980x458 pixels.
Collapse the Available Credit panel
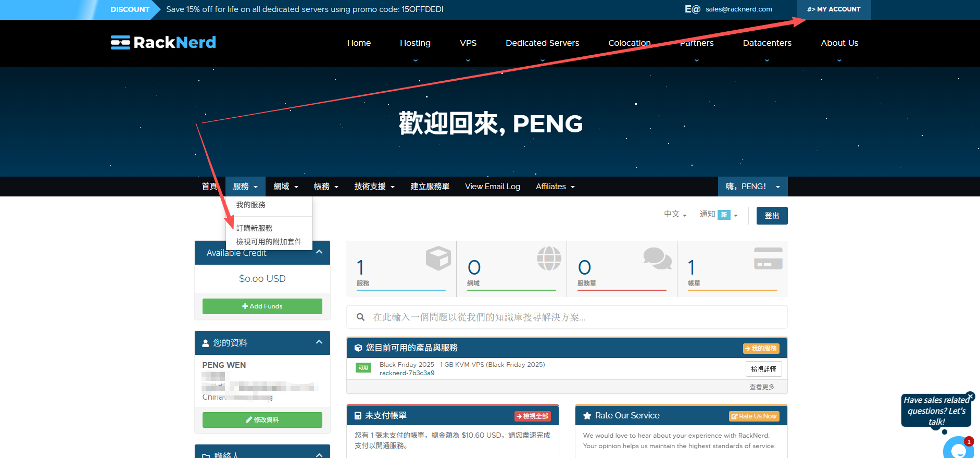pos(319,252)
